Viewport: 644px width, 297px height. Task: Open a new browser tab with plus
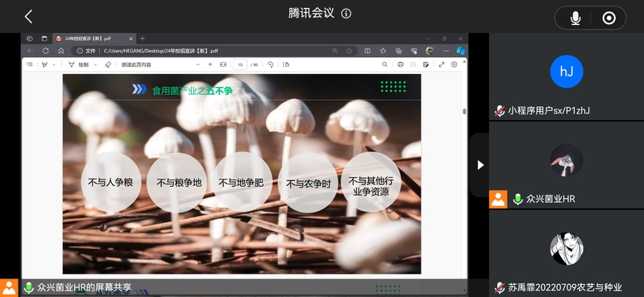point(143,39)
